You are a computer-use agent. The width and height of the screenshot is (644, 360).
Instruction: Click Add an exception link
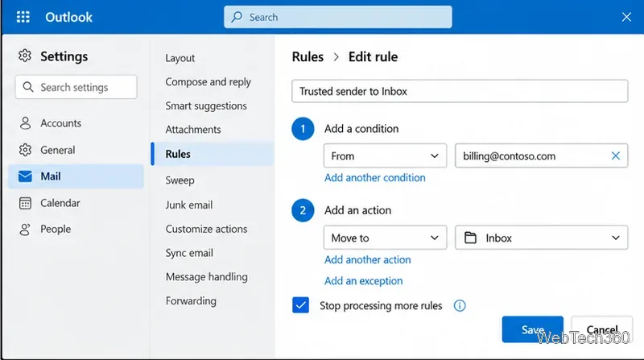(x=364, y=281)
